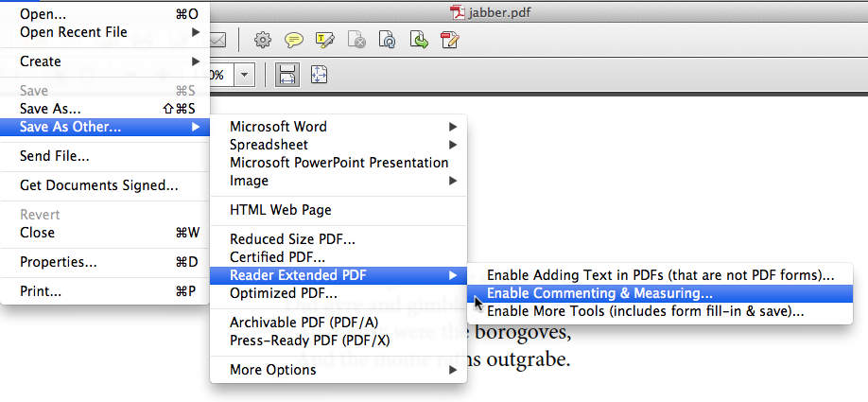Image resolution: width=868 pixels, height=402 pixels.
Task: Click the delete page icon
Action: pos(356,40)
